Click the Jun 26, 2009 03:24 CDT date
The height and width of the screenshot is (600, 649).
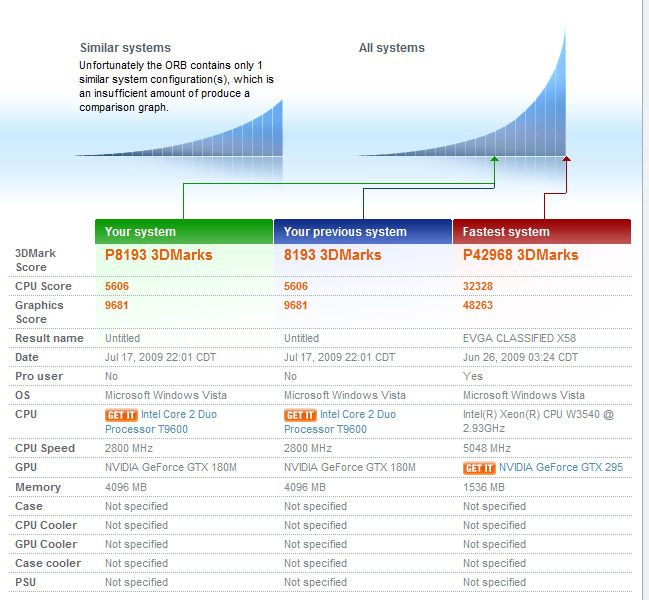click(520, 357)
